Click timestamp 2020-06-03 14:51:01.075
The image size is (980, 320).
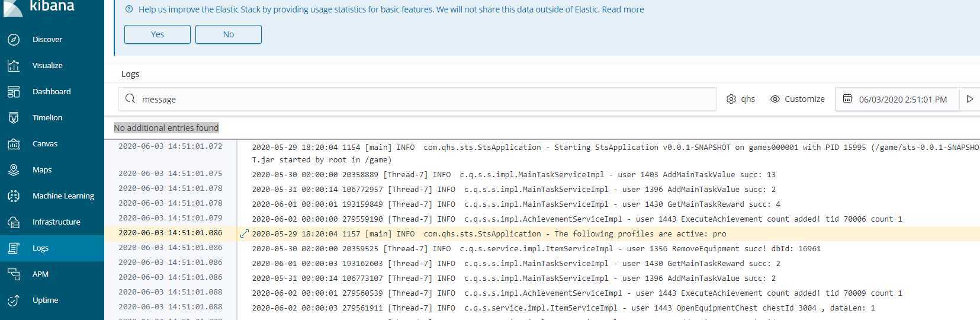point(171,174)
